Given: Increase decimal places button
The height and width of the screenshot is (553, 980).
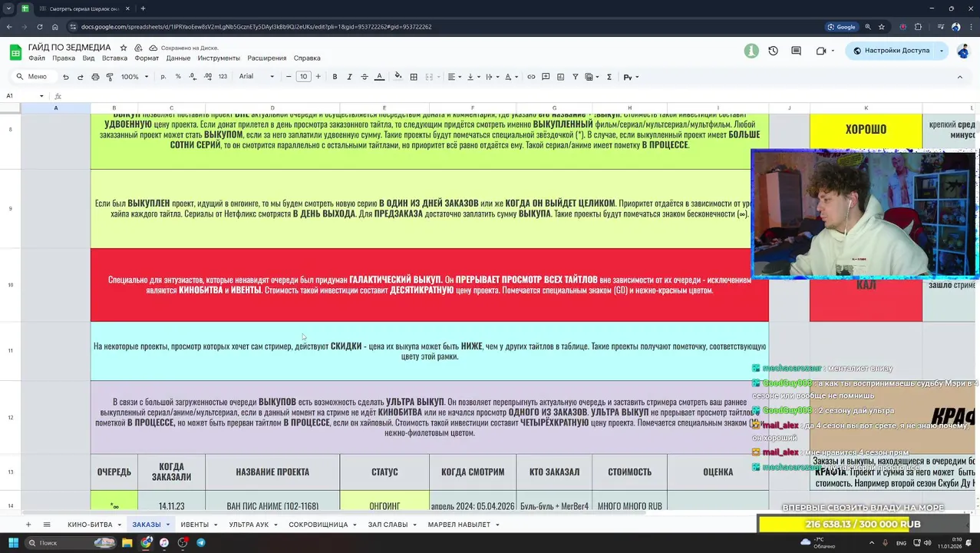Looking at the screenshot, I should point(208,77).
